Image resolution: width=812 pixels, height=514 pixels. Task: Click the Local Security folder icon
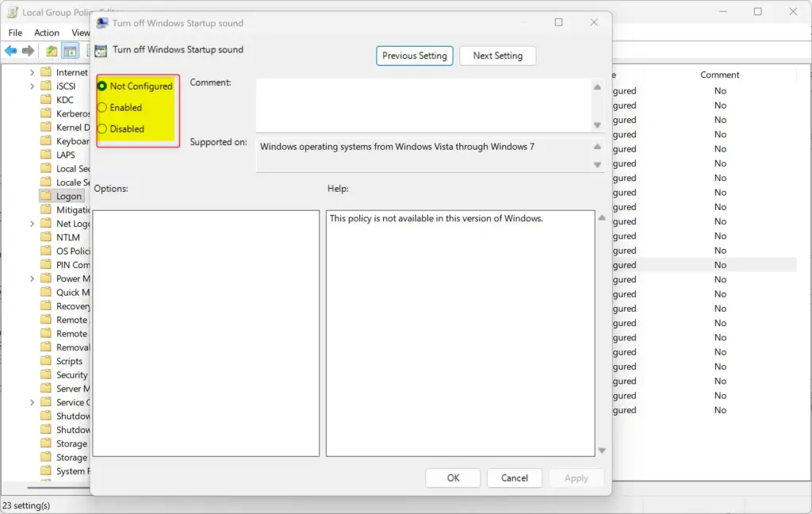(46, 168)
